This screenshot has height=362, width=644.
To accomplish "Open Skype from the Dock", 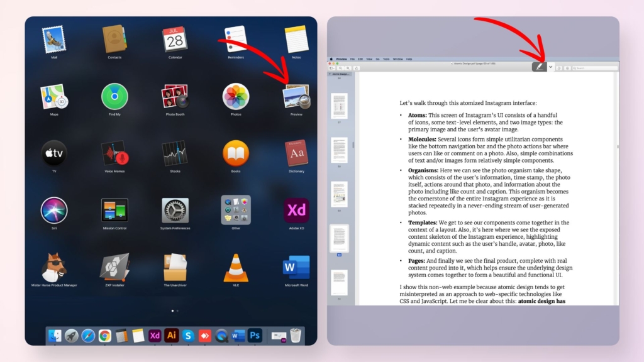I will (188, 336).
